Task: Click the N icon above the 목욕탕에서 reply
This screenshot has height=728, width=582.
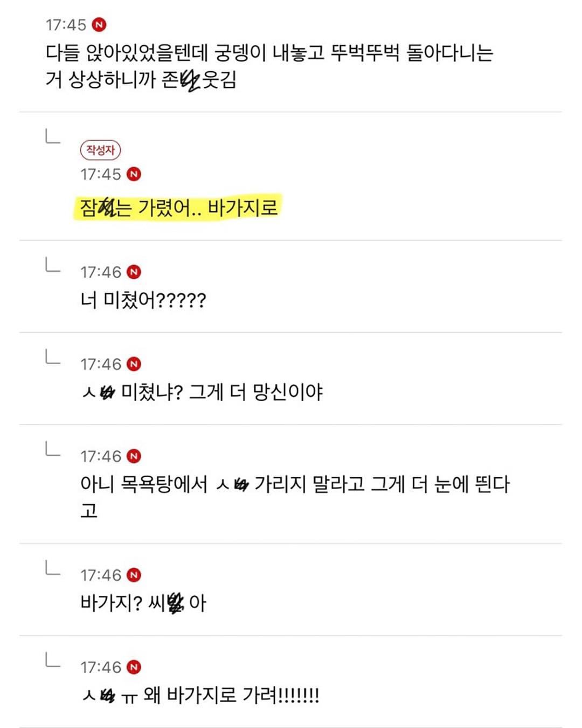Action: 134,456
